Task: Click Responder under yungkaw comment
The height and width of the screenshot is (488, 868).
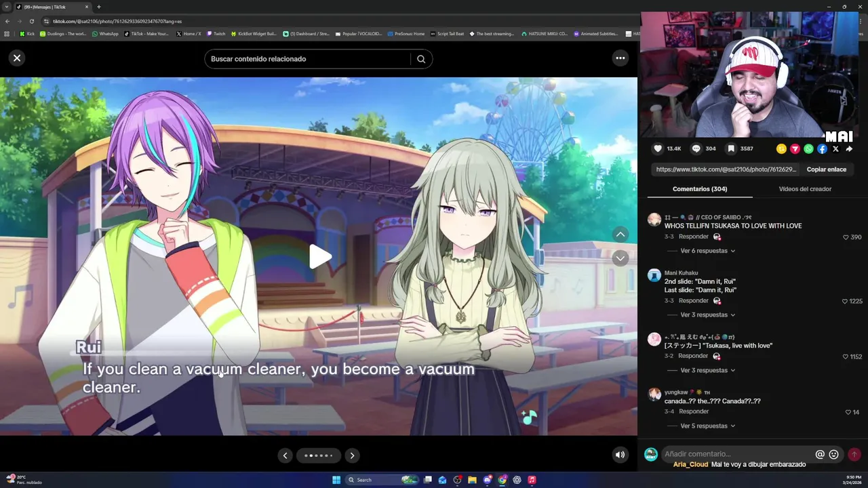Action: tap(694, 411)
